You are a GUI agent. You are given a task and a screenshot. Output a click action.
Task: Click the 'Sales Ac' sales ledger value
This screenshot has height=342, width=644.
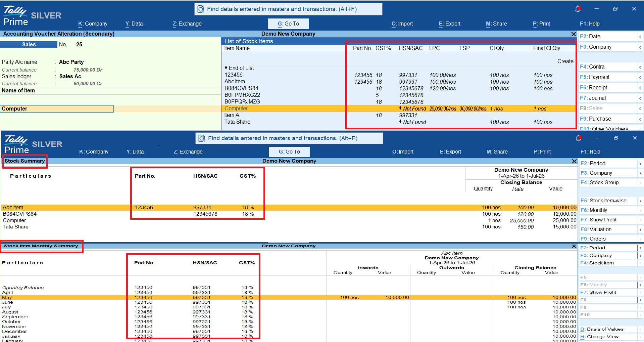[x=70, y=77]
